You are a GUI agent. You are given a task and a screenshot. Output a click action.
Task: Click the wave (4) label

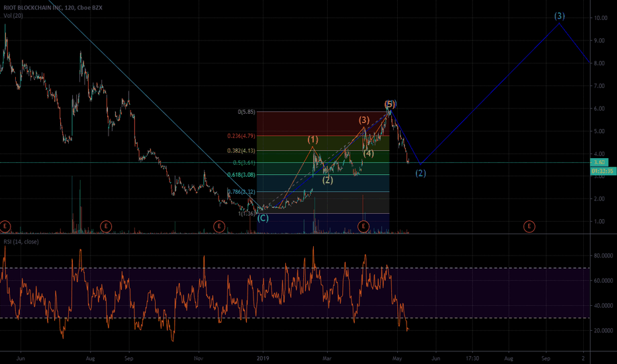(x=368, y=154)
